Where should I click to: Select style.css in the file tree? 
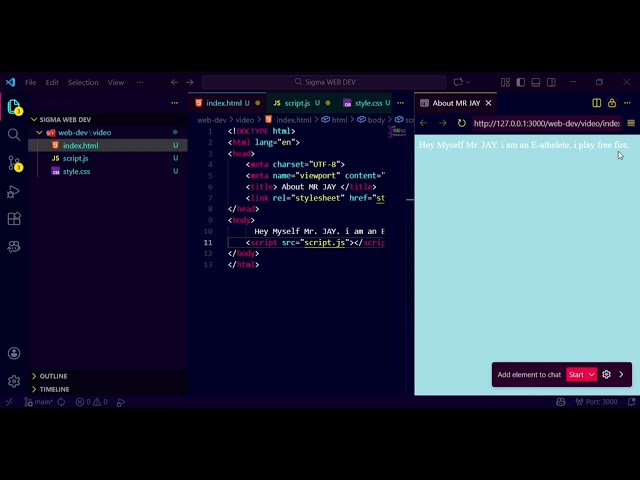coord(108,171)
